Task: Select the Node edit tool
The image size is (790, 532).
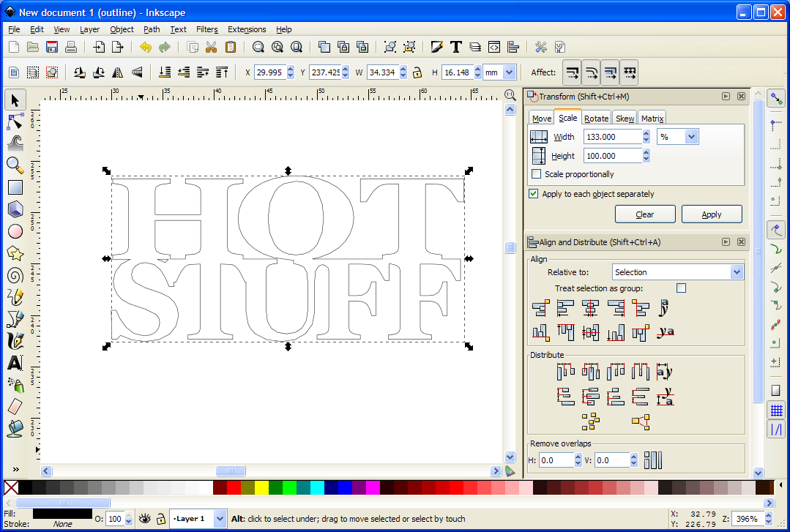Action: (15, 121)
